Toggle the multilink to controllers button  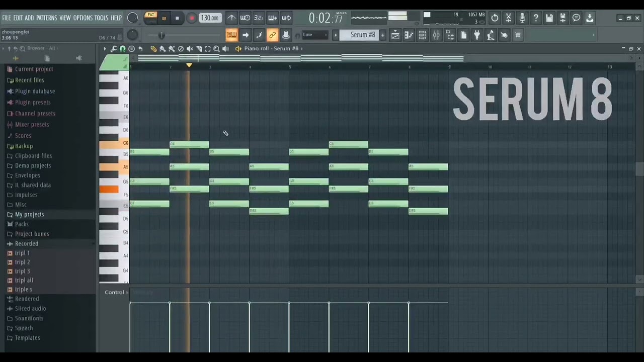pos(272,35)
